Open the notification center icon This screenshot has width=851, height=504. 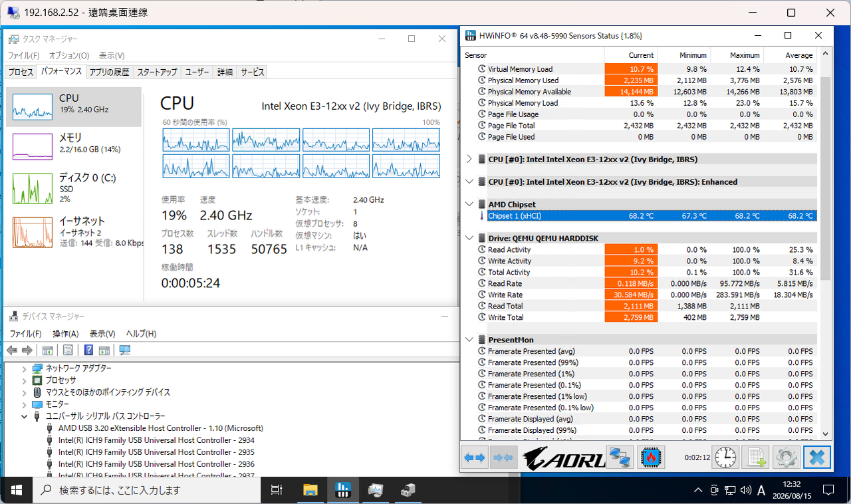[829, 490]
